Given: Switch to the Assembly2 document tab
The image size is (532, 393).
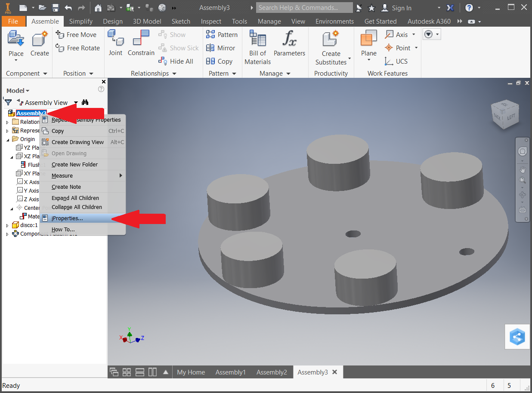Looking at the screenshot, I should coord(272,372).
